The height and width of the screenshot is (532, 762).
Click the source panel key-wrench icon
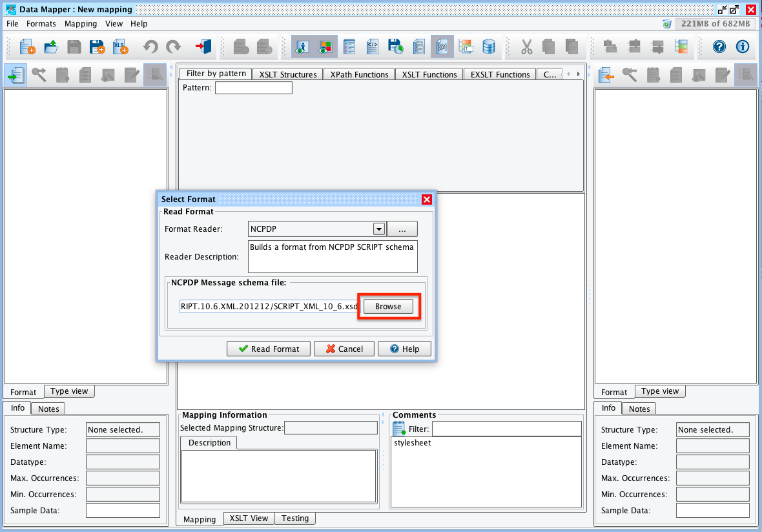39,75
